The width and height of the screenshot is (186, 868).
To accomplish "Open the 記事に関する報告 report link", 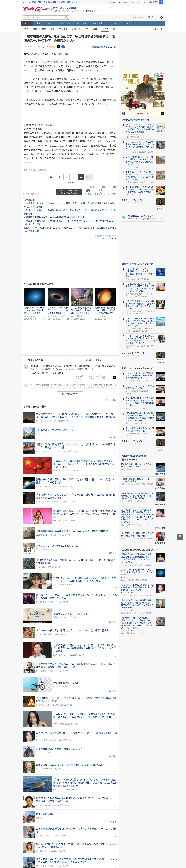I will 32,194.
